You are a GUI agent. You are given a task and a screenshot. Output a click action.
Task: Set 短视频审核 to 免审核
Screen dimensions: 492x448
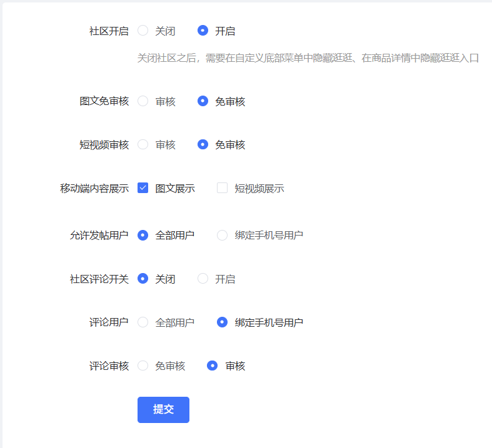[x=203, y=144]
